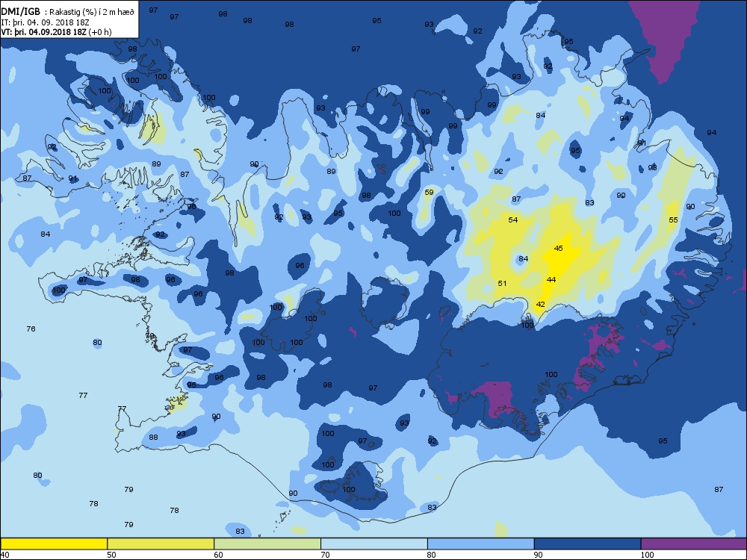The height and width of the screenshot is (560, 747).
Task: Click the humidity value 45 on the map
Action: (x=559, y=248)
